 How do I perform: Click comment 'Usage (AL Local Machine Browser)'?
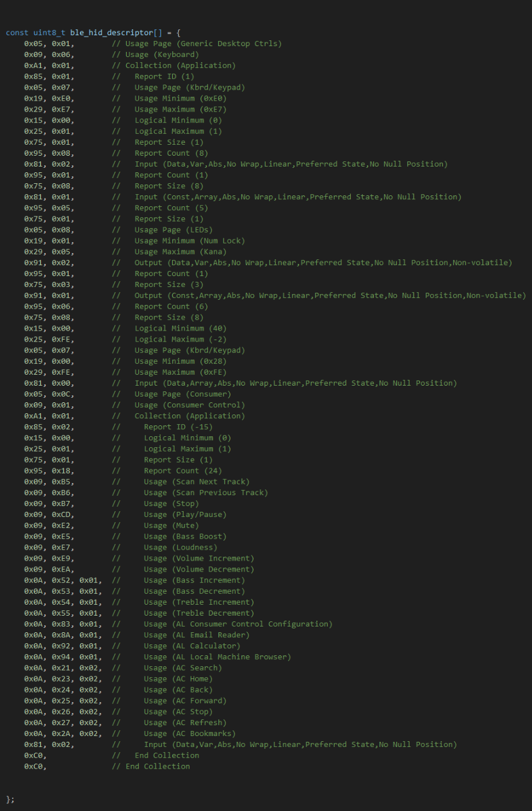[218, 657]
